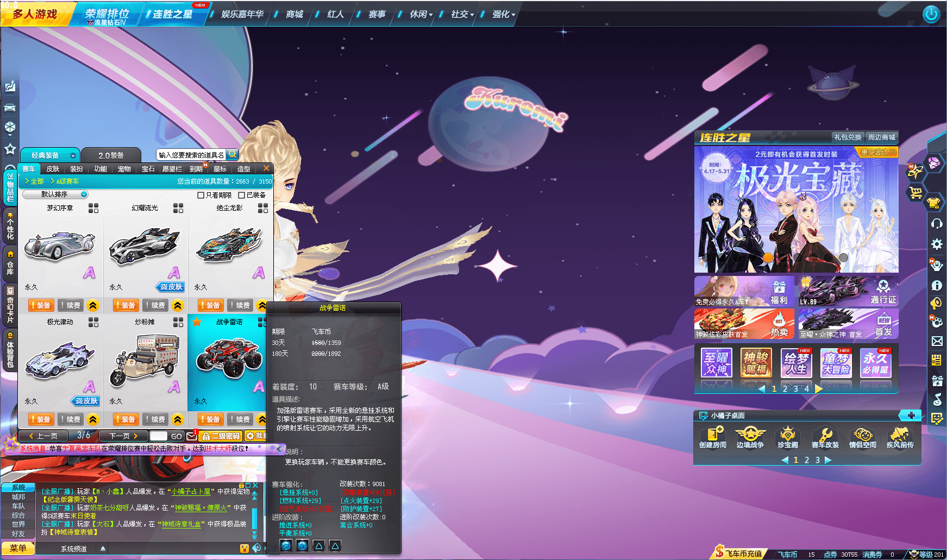Click the music note icon
947x560 pixels.
point(937,400)
